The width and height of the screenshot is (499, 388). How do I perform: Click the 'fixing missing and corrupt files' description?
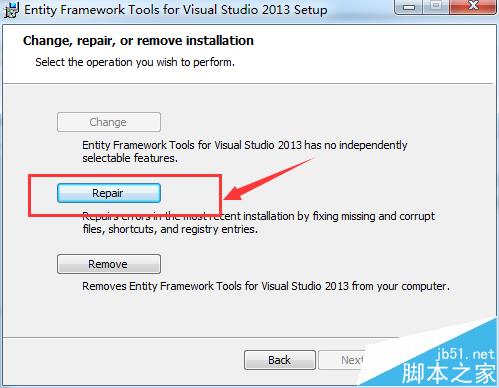(x=258, y=222)
